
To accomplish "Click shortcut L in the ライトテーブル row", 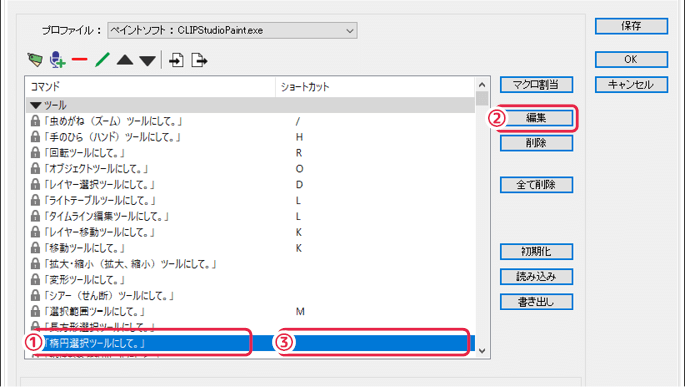I will tap(298, 201).
